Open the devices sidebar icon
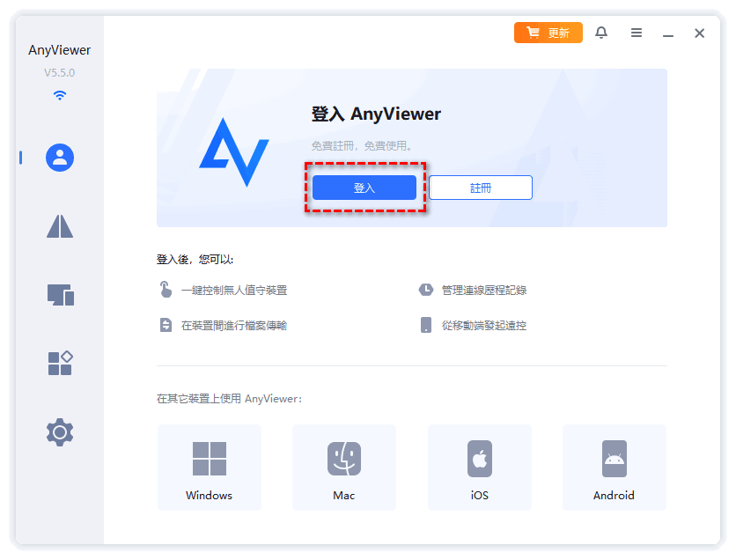This screenshot has width=736, height=560. [61, 295]
